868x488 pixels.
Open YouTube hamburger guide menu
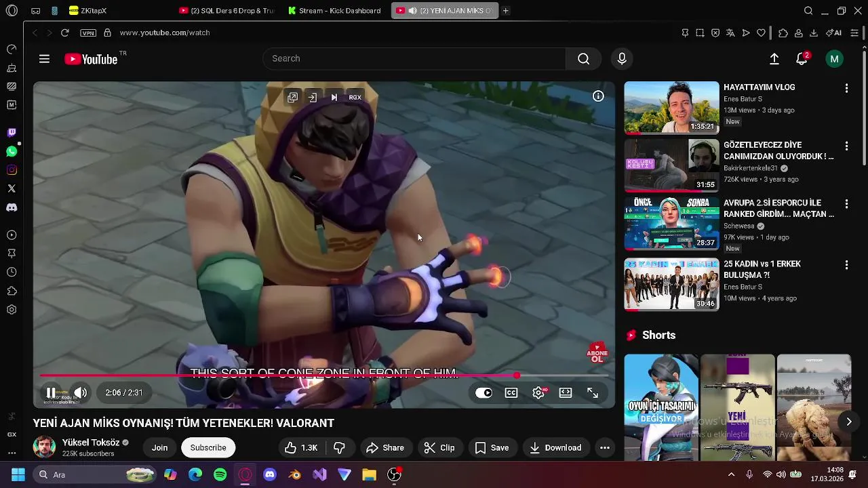coord(44,59)
